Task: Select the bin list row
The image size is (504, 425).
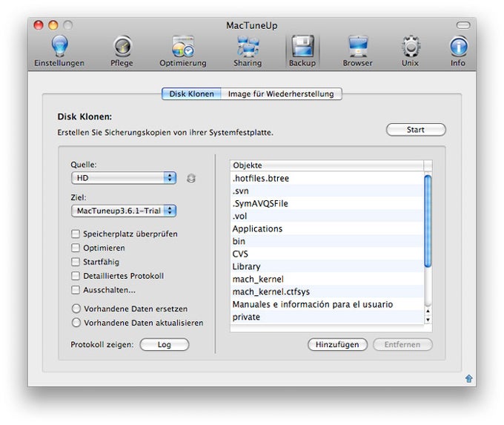Action: (327, 241)
